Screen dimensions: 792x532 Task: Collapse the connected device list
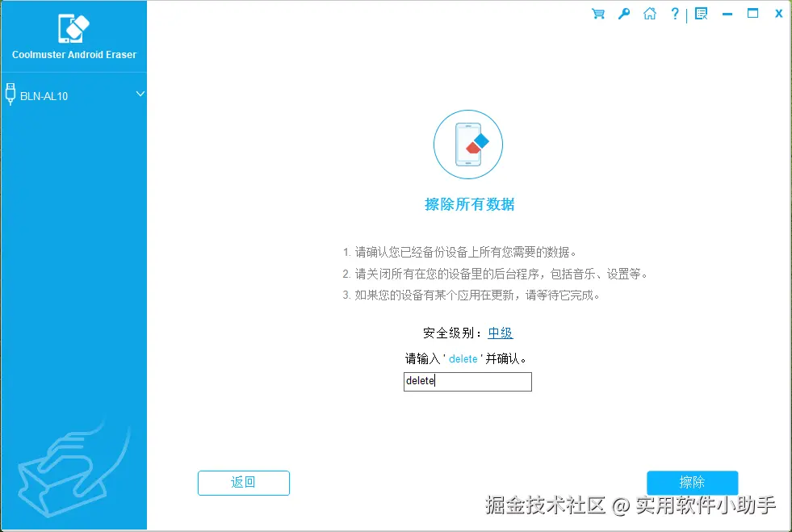coord(140,94)
